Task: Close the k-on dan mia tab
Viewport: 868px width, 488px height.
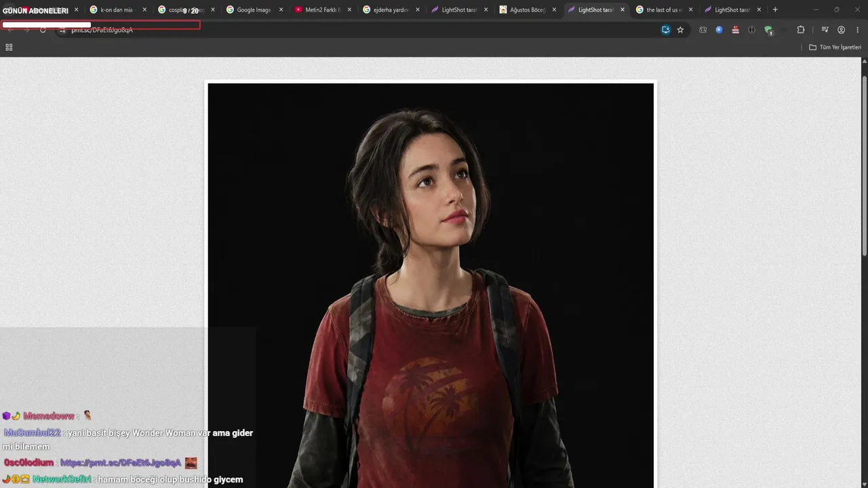Action: click(x=144, y=10)
